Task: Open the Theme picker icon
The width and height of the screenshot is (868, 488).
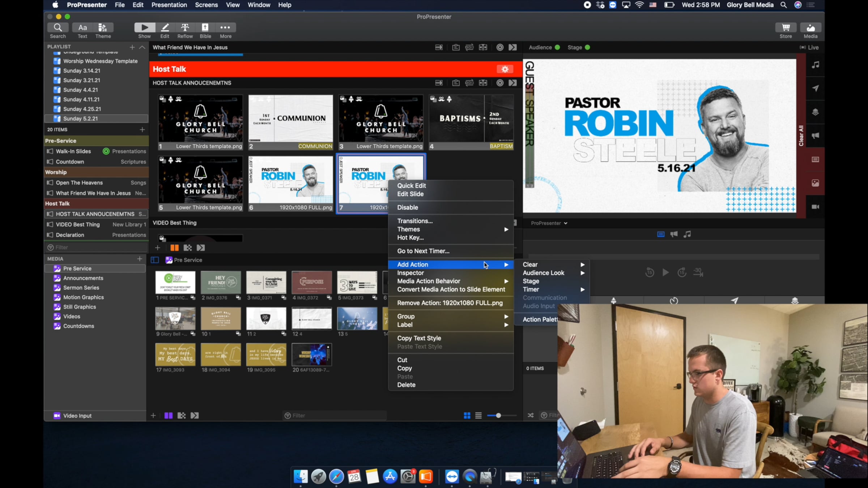Action: (103, 27)
